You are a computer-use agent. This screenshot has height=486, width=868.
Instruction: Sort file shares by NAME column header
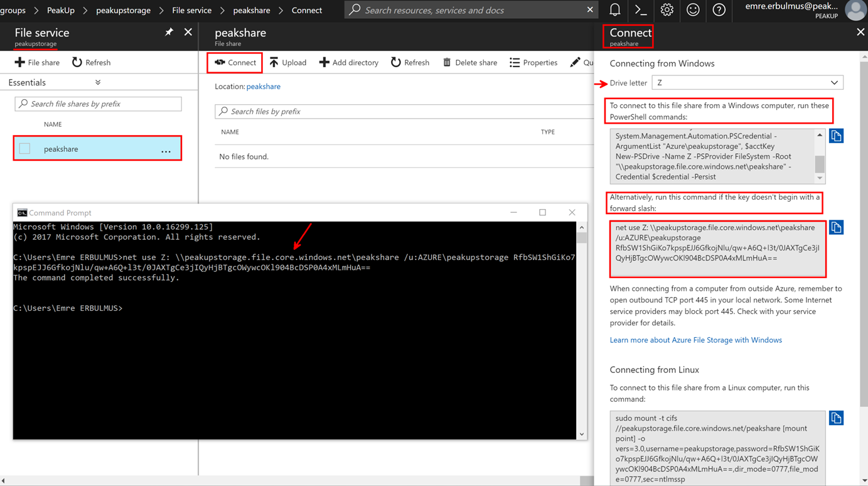point(53,124)
